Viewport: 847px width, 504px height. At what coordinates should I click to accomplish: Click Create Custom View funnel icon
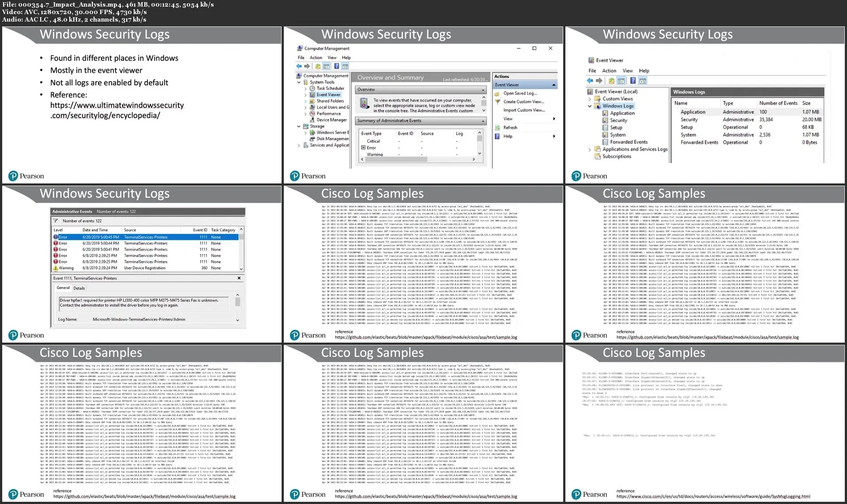point(497,101)
